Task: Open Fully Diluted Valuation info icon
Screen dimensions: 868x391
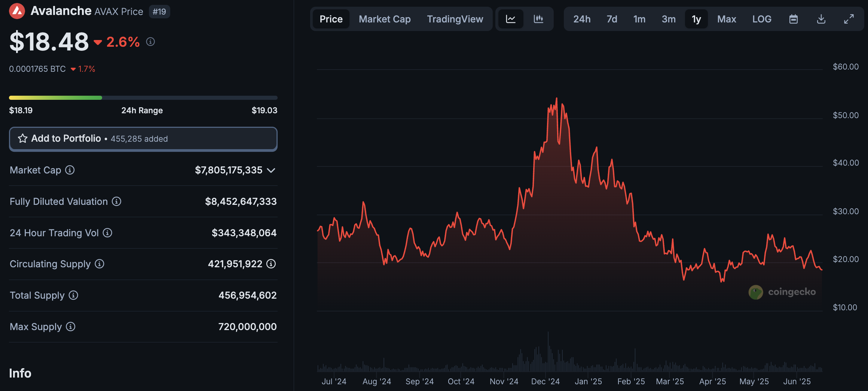Action: (x=117, y=201)
